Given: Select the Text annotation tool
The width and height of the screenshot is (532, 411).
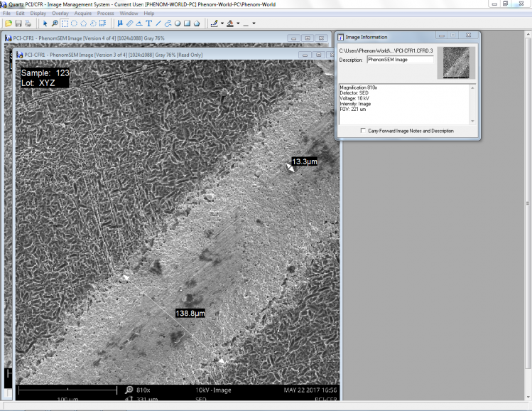Looking at the screenshot, I should tap(148, 23).
